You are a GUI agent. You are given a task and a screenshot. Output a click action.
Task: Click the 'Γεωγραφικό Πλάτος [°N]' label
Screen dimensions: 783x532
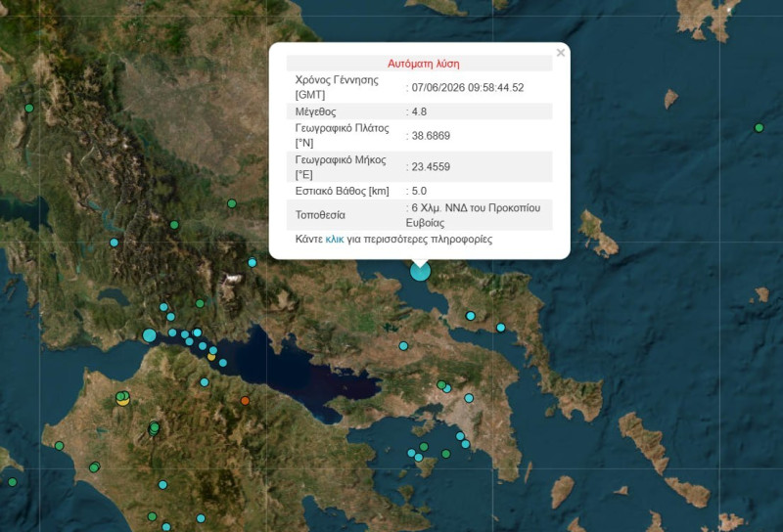tap(342, 135)
